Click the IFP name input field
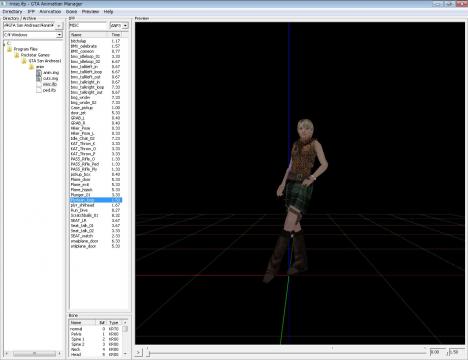 coord(88,25)
